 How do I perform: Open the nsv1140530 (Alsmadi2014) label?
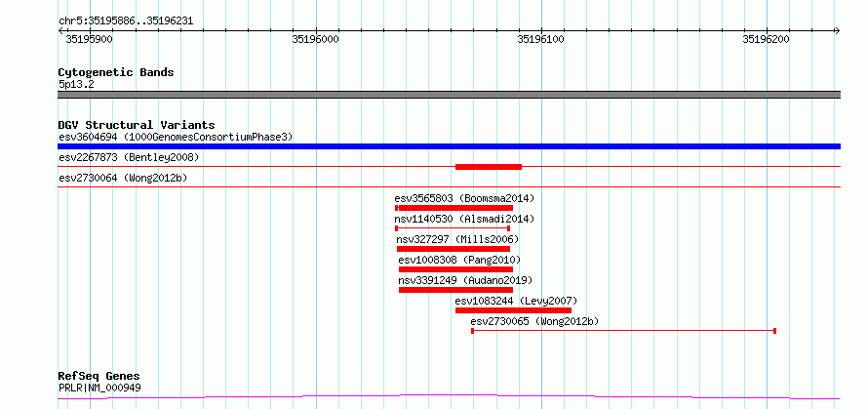tap(464, 219)
